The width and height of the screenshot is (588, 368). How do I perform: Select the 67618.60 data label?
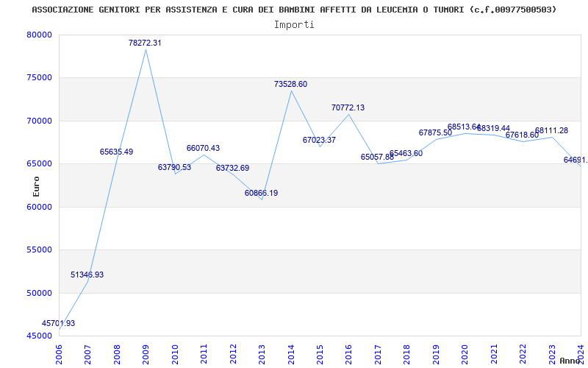click(523, 135)
